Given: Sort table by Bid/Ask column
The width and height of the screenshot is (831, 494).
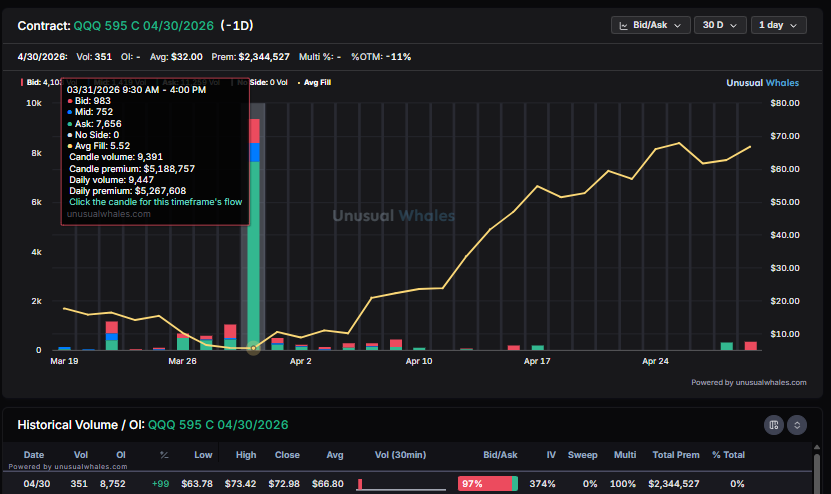Looking at the screenshot, I should (500, 455).
